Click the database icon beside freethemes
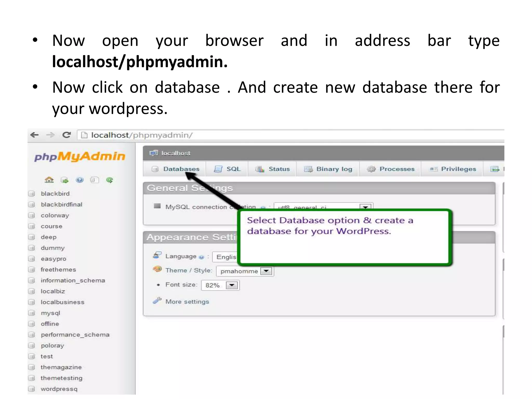Image resolution: width=532 pixels, height=399 pixels. pos(32,270)
